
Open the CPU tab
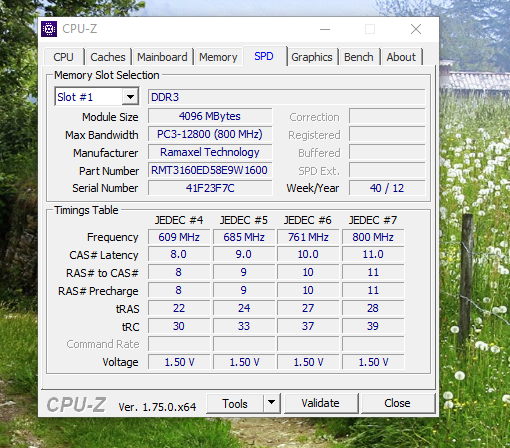[x=63, y=57]
